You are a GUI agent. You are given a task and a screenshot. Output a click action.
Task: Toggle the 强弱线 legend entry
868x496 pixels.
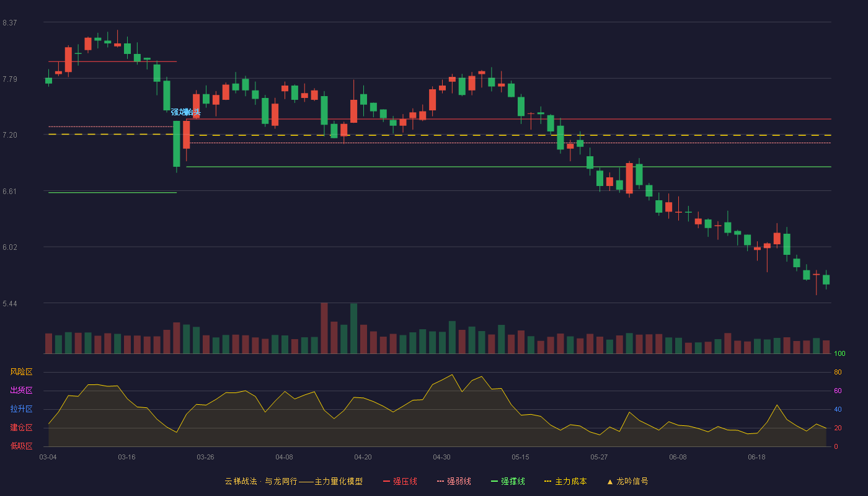tap(454, 481)
